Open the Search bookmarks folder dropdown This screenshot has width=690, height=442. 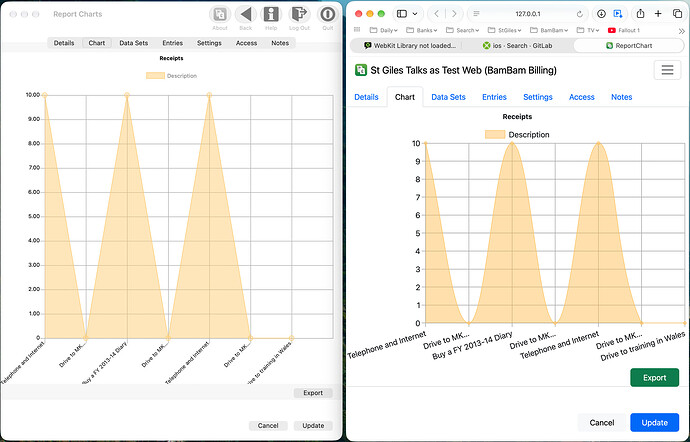coord(462,30)
